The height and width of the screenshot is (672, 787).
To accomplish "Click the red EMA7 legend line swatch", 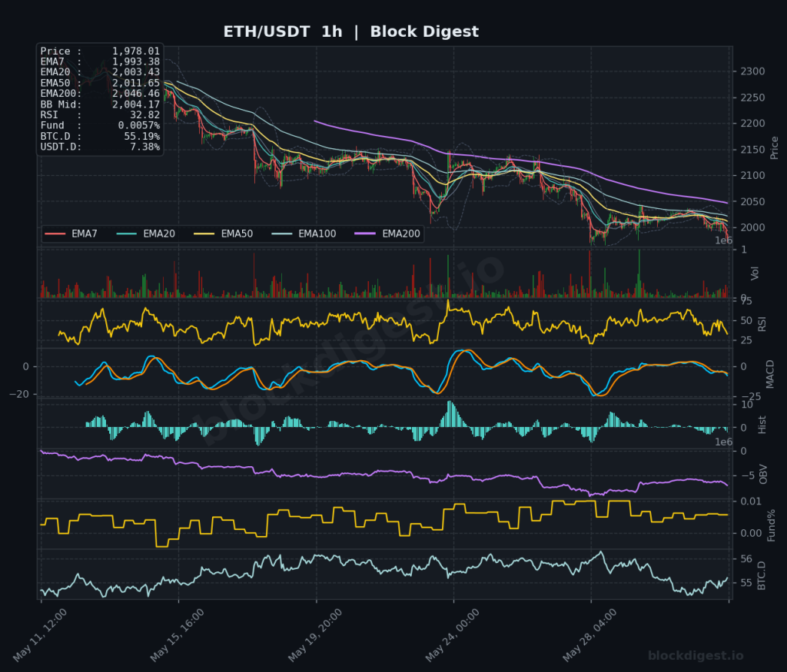I will pyautogui.click(x=55, y=233).
